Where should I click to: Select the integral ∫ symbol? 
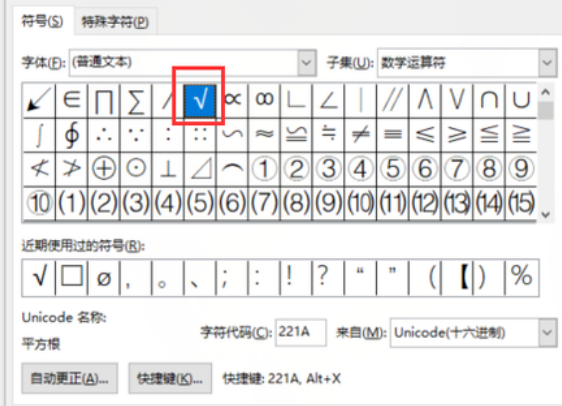pos(39,135)
